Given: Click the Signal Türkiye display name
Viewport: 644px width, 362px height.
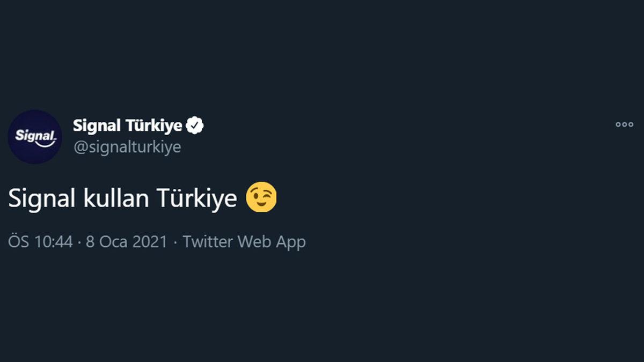Looking at the screenshot, I should pos(128,124).
